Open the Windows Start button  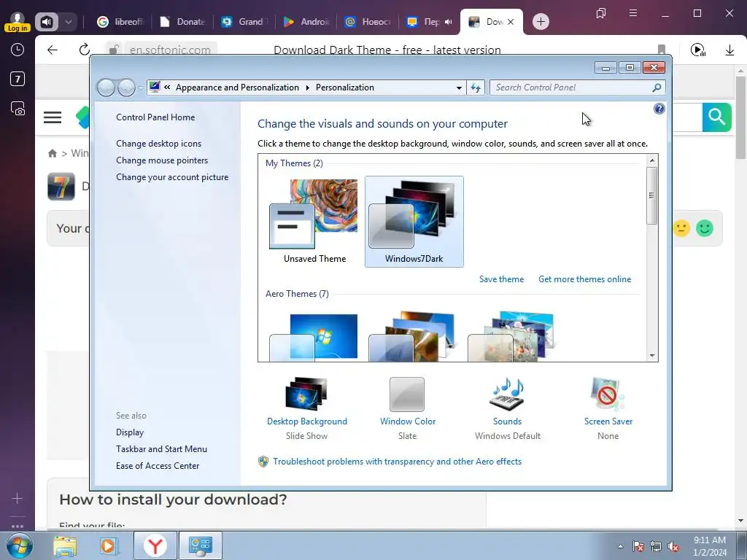point(20,546)
